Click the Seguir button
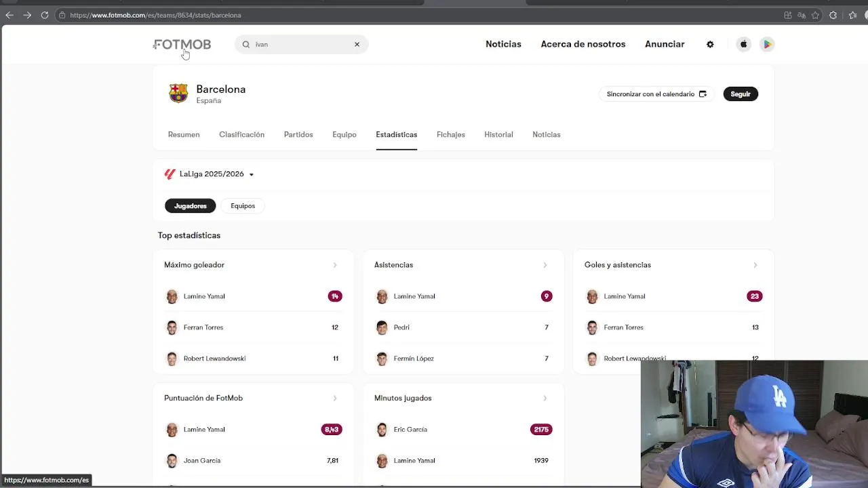868x488 pixels. point(741,94)
